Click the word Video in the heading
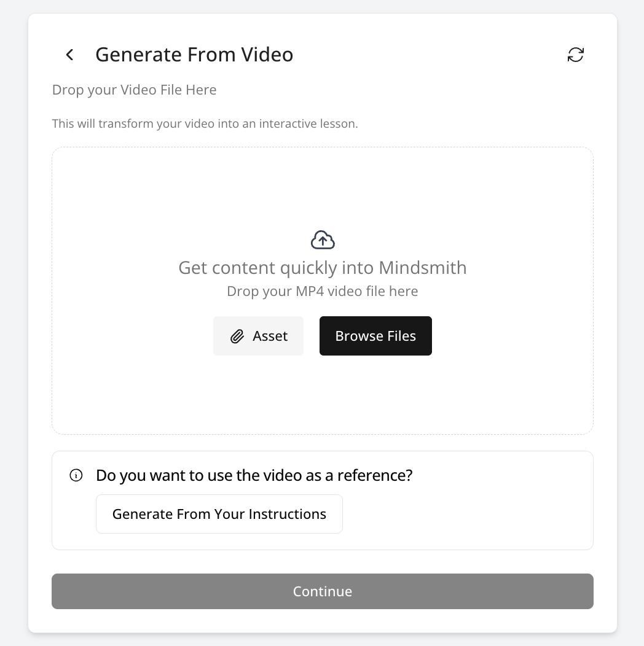 coord(267,55)
